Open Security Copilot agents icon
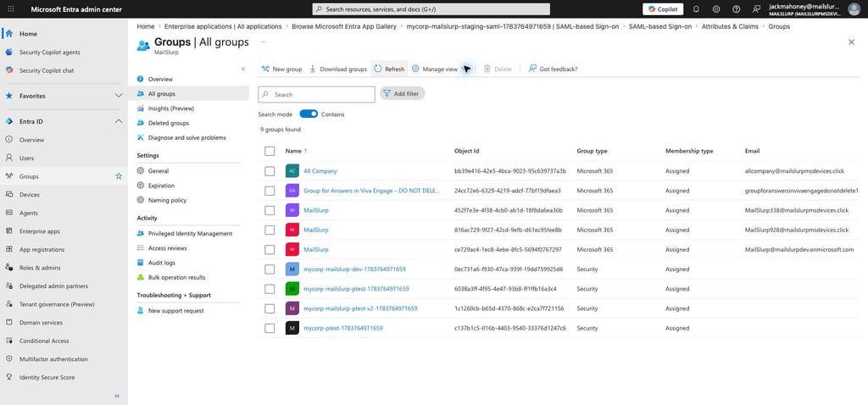The width and height of the screenshot is (868, 405). coord(8,52)
